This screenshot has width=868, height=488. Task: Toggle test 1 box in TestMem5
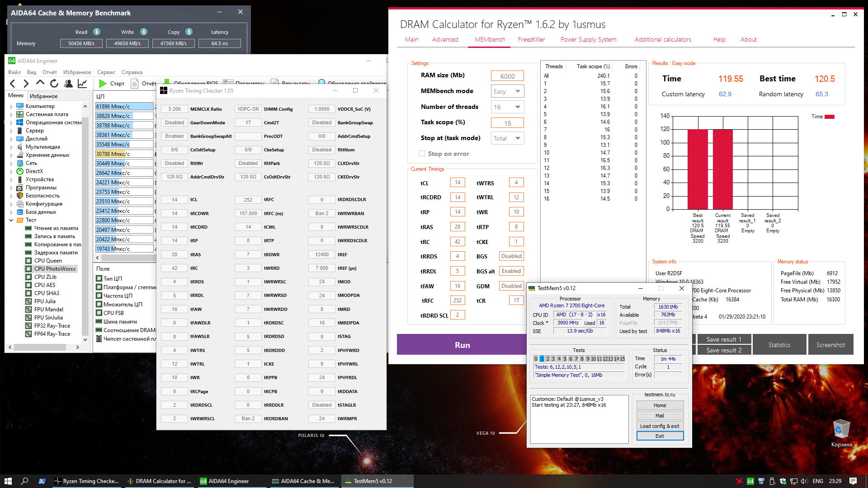coord(542,359)
